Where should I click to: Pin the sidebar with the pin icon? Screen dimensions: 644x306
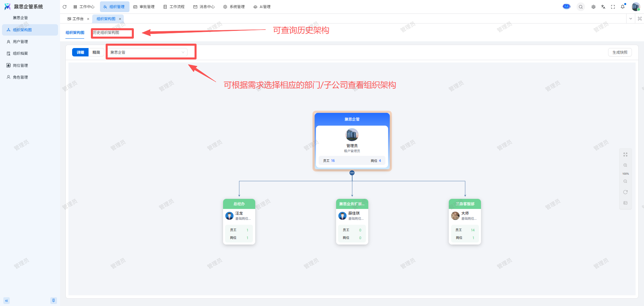click(53, 301)
